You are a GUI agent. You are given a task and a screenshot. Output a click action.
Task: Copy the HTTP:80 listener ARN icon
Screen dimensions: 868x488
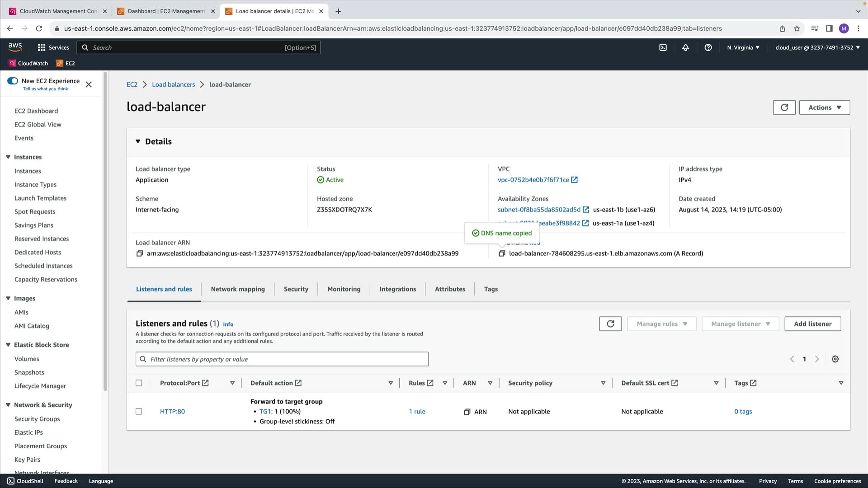467,412
